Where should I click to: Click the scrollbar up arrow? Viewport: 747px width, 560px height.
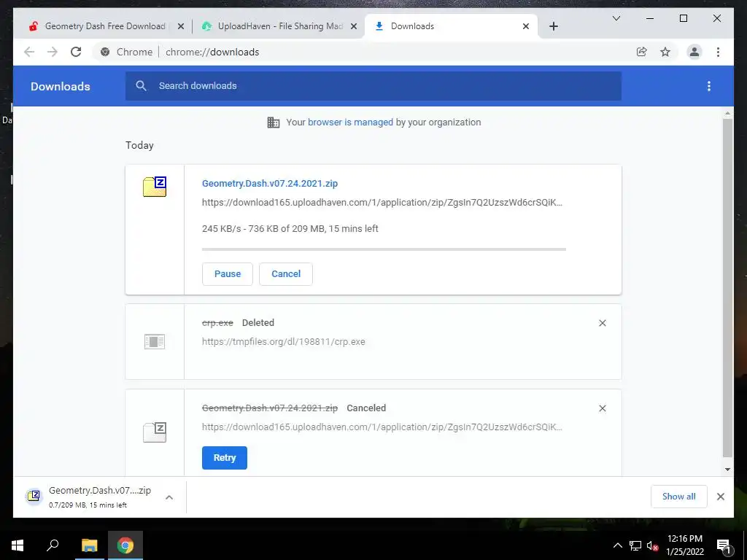(x=727, y=113)
